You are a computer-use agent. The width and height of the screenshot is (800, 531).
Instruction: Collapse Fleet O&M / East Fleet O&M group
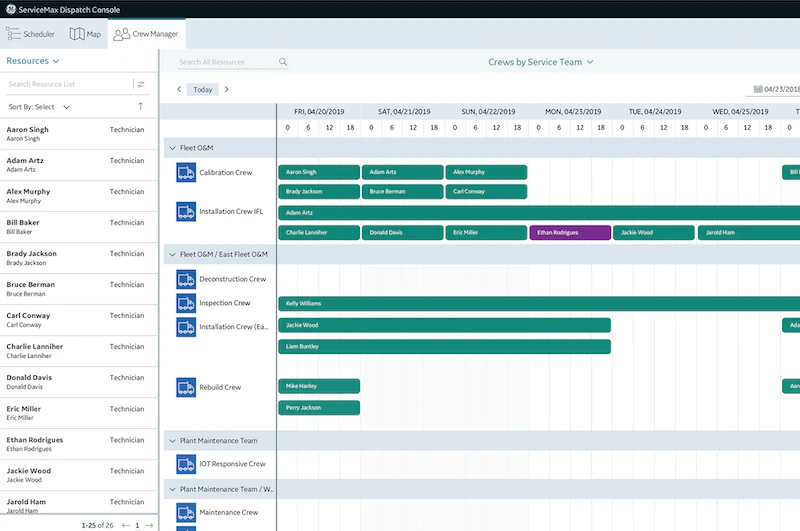click(x=172, y=255)
